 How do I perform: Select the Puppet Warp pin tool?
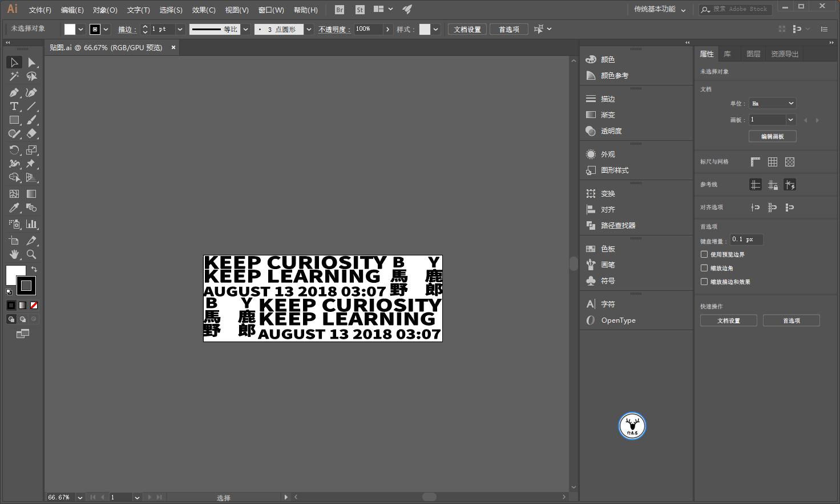click(x=31, y=164)
